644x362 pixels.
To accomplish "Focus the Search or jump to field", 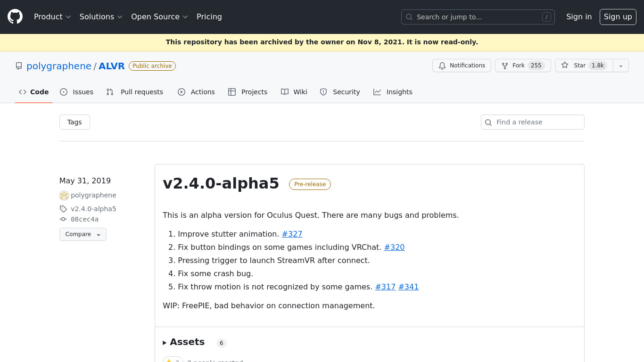I will pos(478,17).
